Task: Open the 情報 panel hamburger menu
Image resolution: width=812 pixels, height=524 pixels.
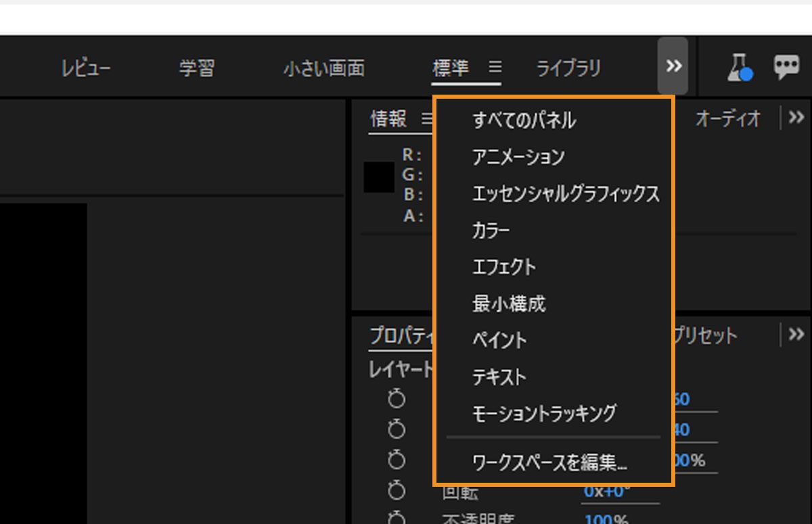Action: click(426, 119)
